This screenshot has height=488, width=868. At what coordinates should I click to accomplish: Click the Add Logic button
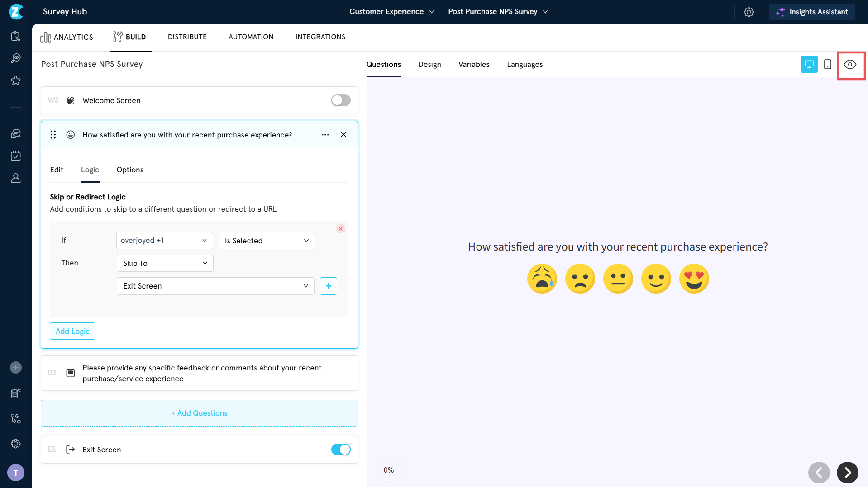tap(72, 331)
